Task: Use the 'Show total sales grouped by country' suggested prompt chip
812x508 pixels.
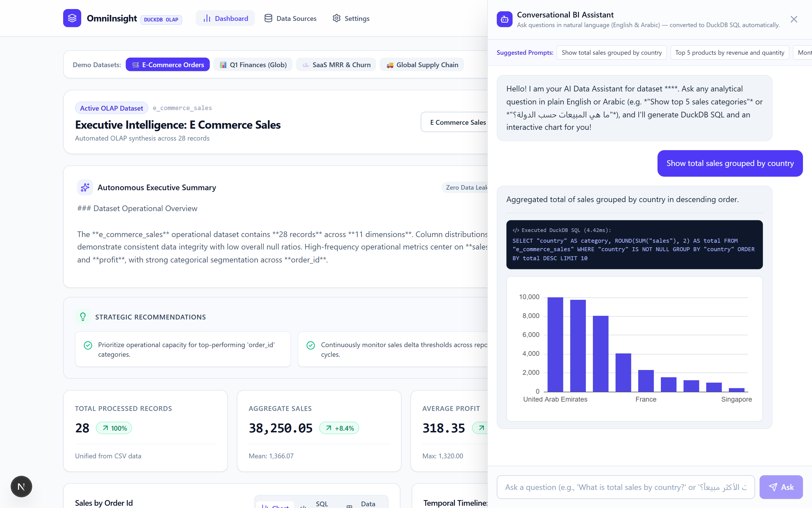Action: click(x=611, y=52)
